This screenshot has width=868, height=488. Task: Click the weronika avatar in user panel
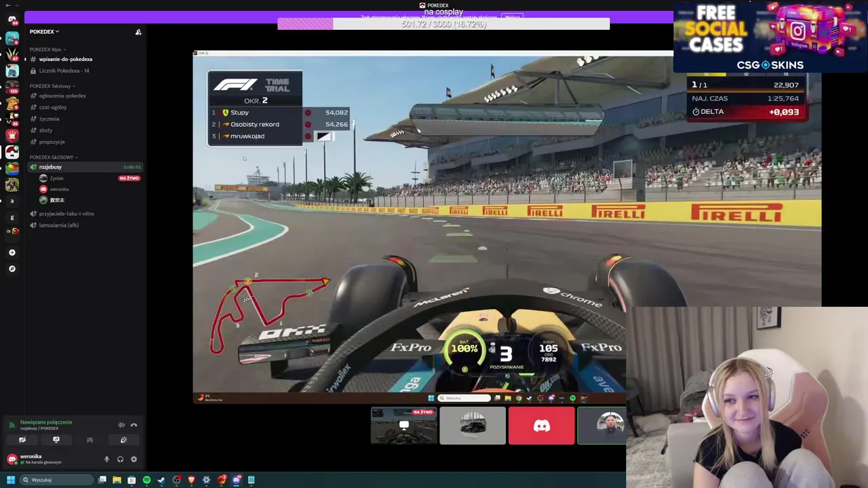(x=12, y=460)
